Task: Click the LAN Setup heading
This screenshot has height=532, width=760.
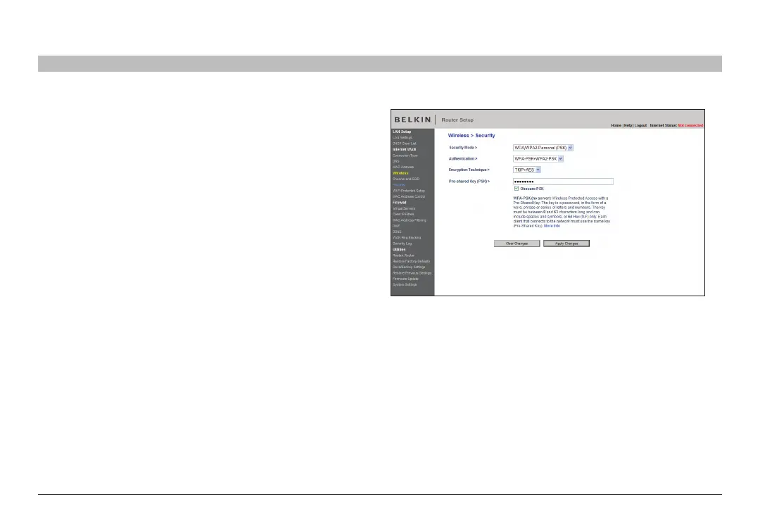Action: 401,132
